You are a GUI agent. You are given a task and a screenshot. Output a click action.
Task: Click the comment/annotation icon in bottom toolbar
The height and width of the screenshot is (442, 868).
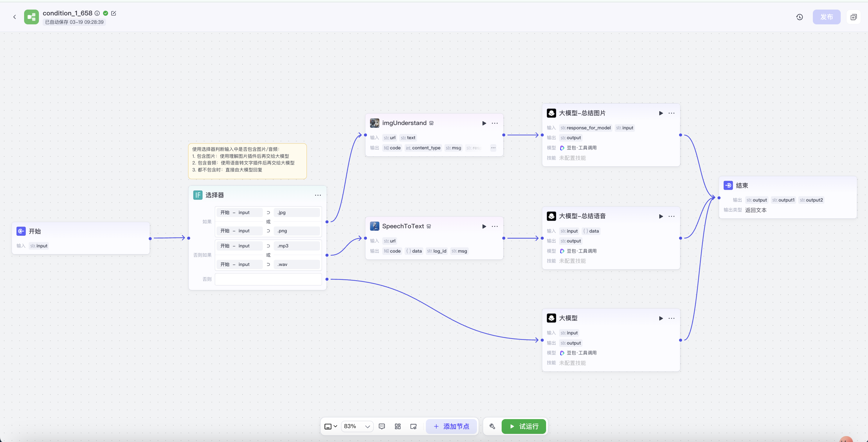point(382,426)
